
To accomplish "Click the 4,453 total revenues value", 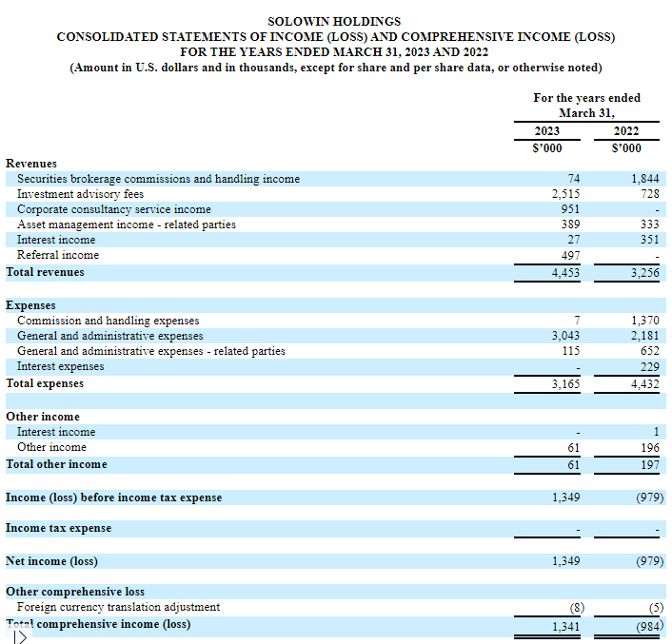I will click(x=565, y=273).
